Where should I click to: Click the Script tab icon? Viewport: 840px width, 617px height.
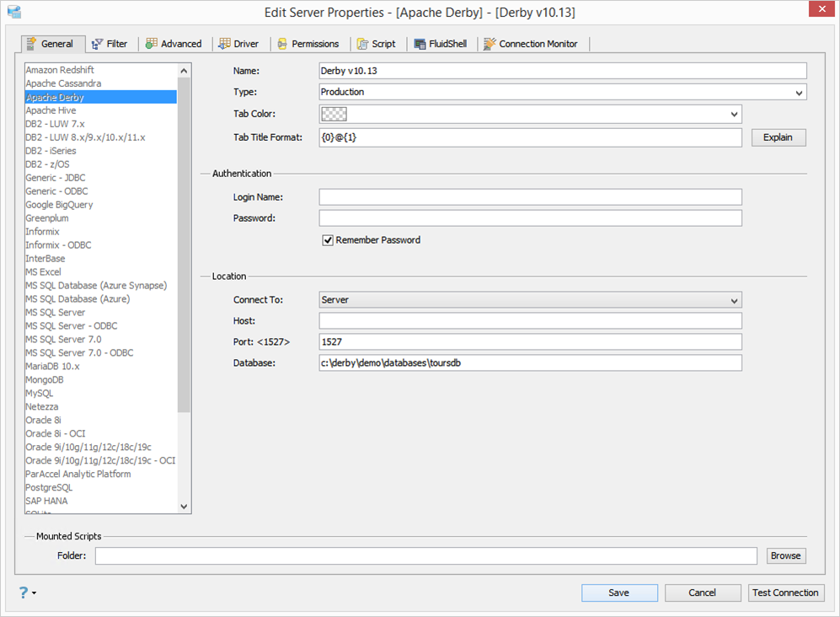point(362,44)
